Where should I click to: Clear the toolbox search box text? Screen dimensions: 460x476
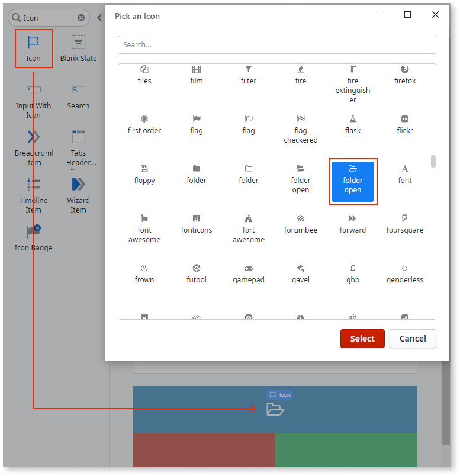[81, 18]
